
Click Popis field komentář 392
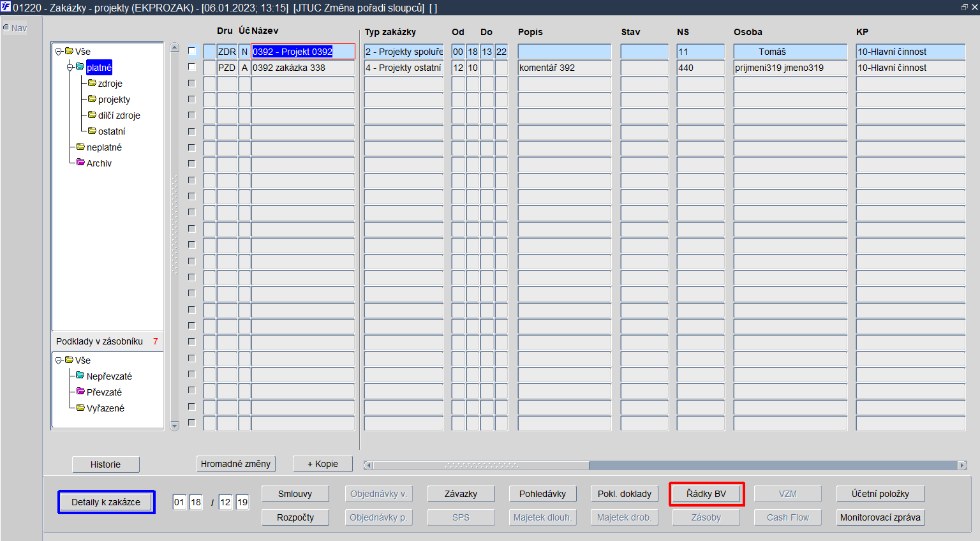pos(565,68)
